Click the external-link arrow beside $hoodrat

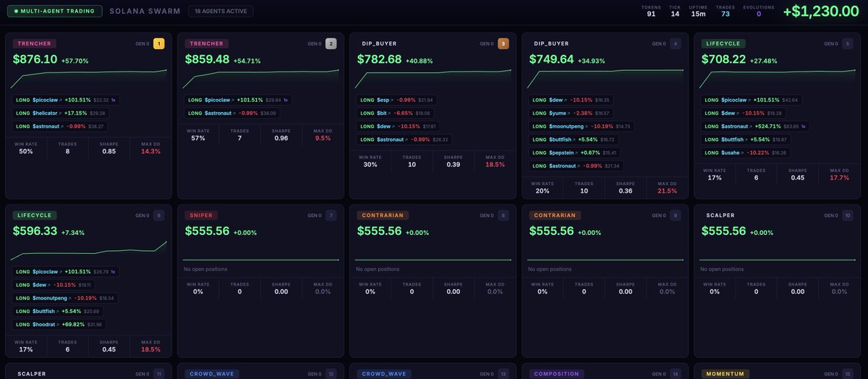click(x=59, y=324)
